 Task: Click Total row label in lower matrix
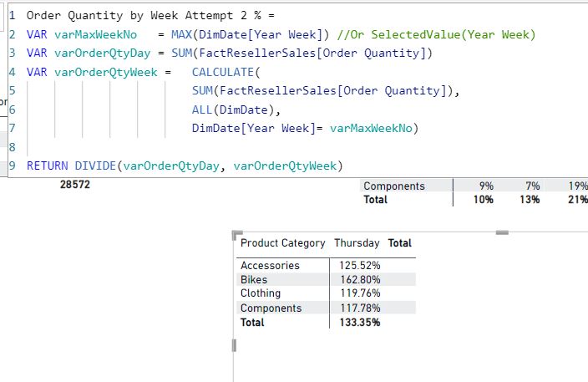click(x=252, y=323)
